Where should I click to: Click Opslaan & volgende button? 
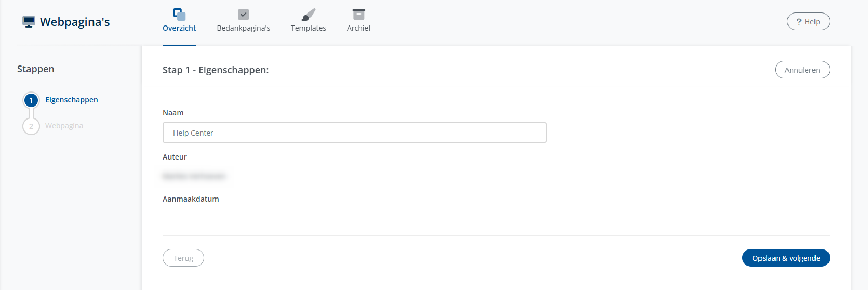[x=786, y=258]
